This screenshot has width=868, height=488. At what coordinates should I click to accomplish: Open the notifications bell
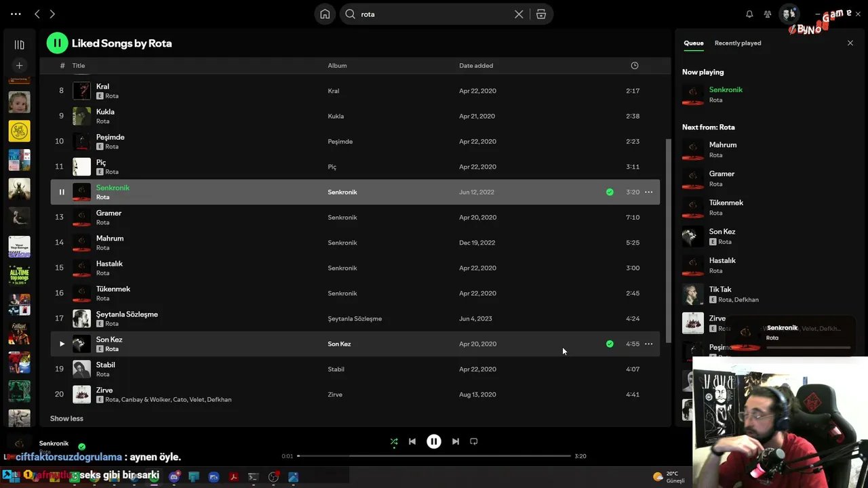[x=749, y=14]
